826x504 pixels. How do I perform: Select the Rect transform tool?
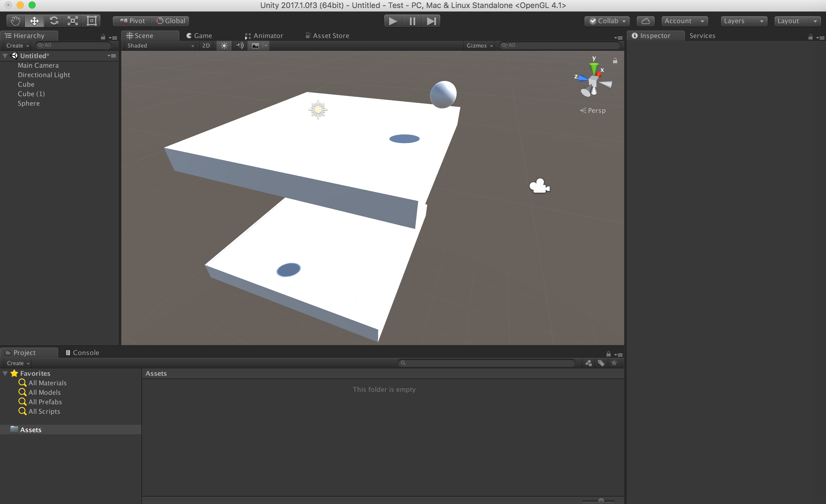point(91,21)
